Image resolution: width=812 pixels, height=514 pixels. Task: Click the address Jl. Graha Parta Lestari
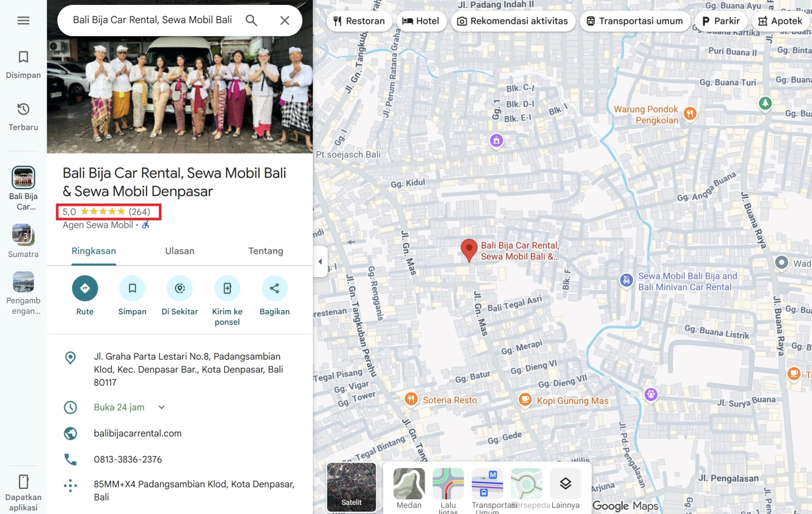coord(188,369)
